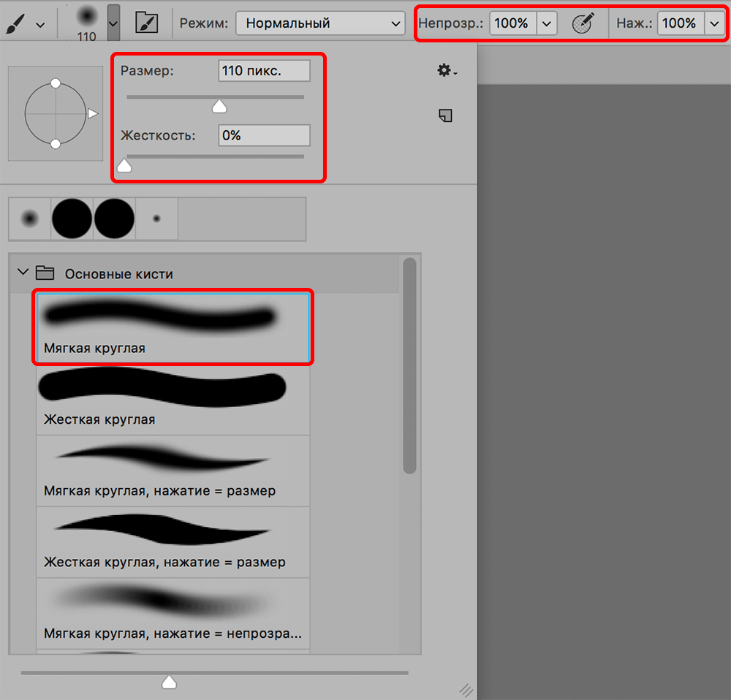Click the Brush tool icon

15,23
